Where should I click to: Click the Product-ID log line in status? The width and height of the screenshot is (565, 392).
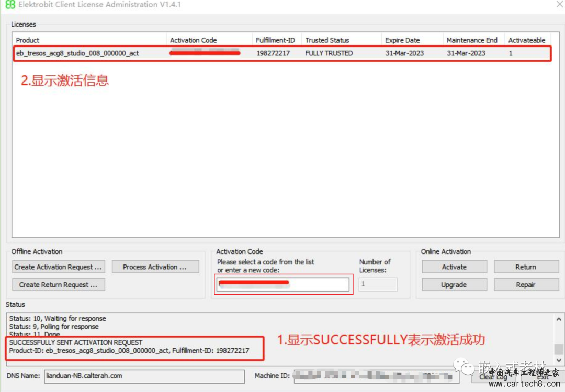click(x=129, y=350)
